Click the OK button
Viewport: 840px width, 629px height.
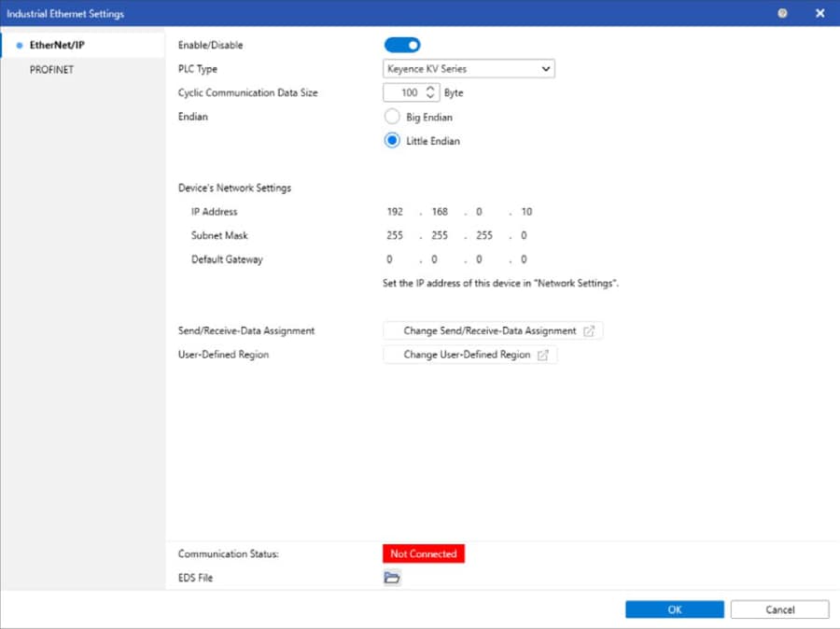[x=674, y=609]
